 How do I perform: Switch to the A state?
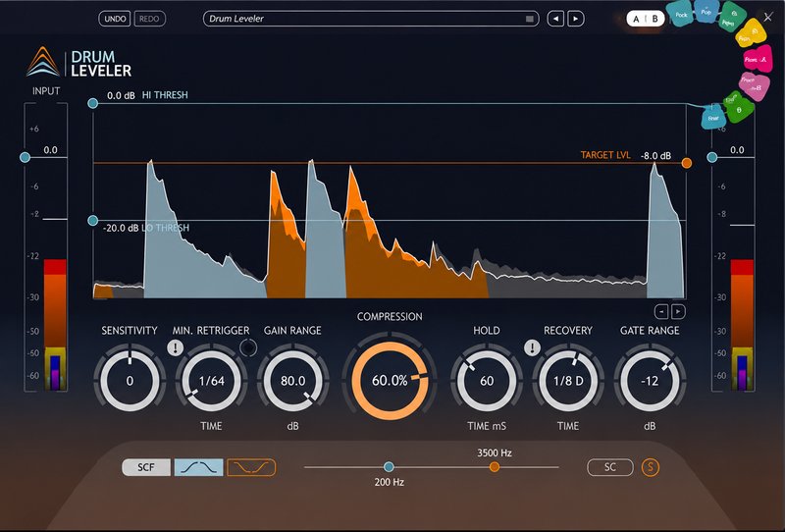point(636,19)
